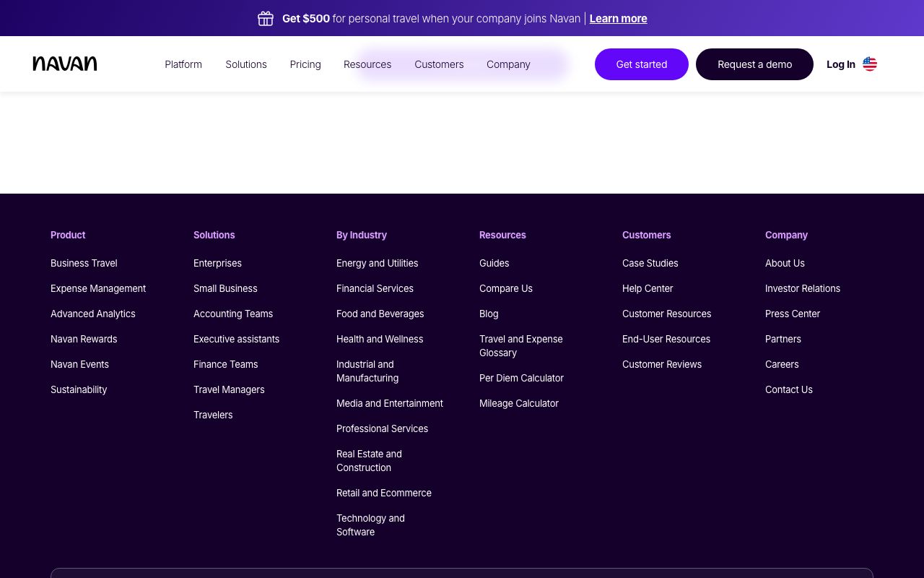Open Industrial and Manufacturing link
Image resolution: width=924 pixels, height=578 pixels.
[x=367, y=371]
